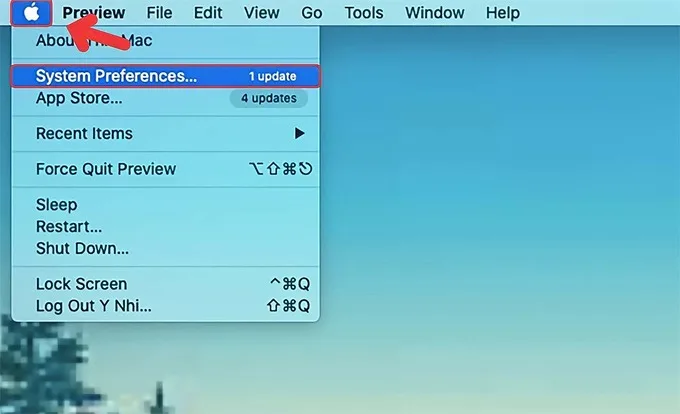Open the Window menu

(x=435, y=13)
